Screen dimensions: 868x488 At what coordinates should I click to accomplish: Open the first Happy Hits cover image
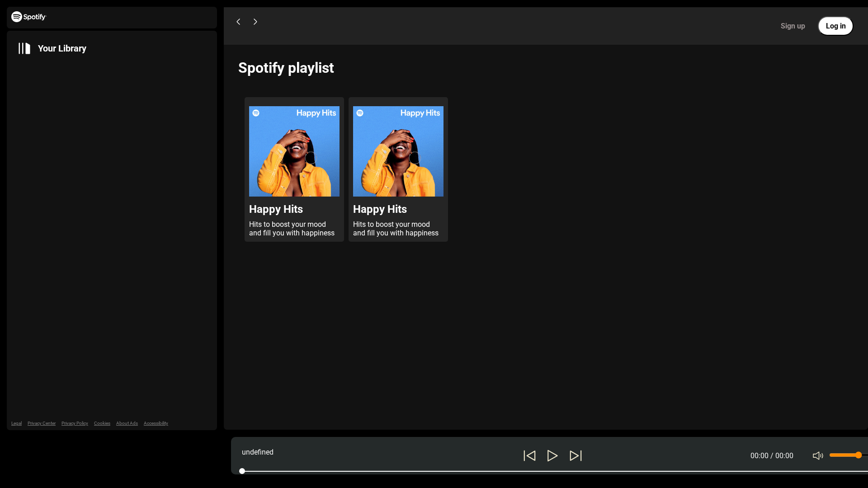point(294,151)
